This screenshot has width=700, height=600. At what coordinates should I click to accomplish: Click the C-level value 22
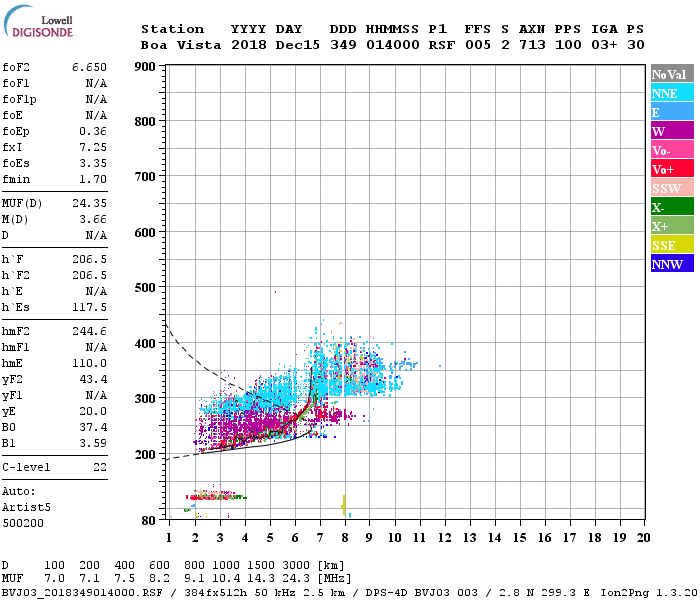tap(100, 467)
